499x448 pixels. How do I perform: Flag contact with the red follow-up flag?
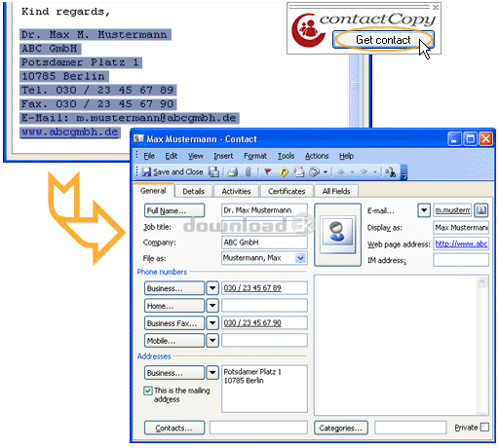(268, 171)
